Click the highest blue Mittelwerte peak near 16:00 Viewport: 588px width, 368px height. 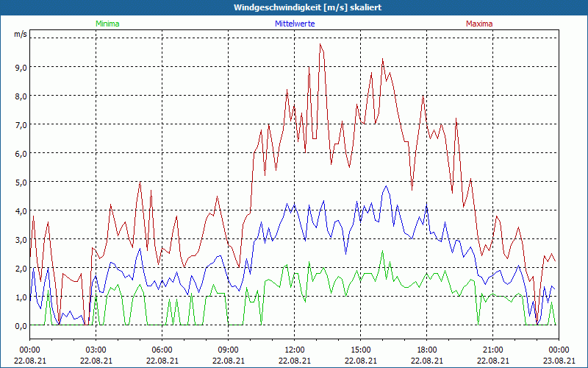[387, 186]
